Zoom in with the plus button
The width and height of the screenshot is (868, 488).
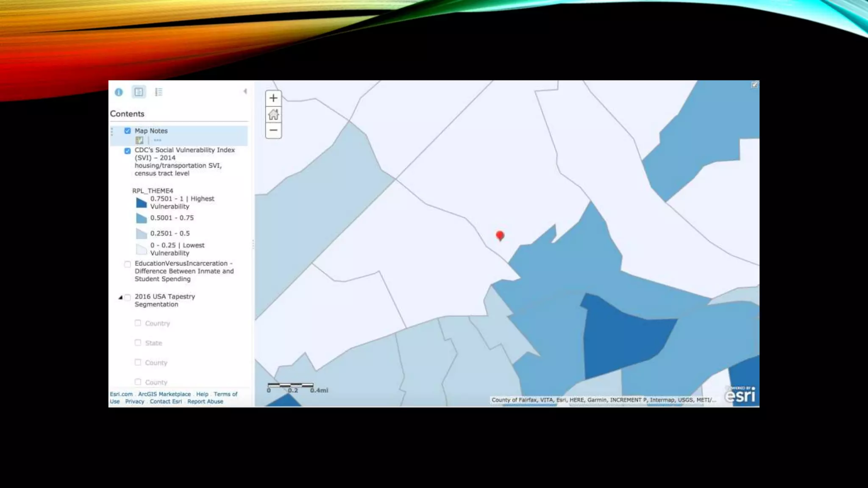[273, 98]
